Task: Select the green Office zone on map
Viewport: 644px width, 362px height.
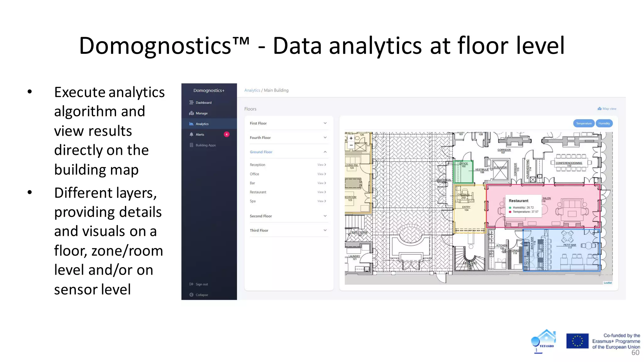Action: pos(463,172)
